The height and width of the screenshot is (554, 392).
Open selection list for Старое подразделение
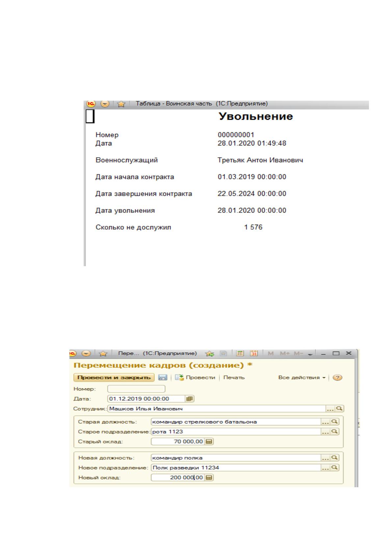(x=325, y=431)
